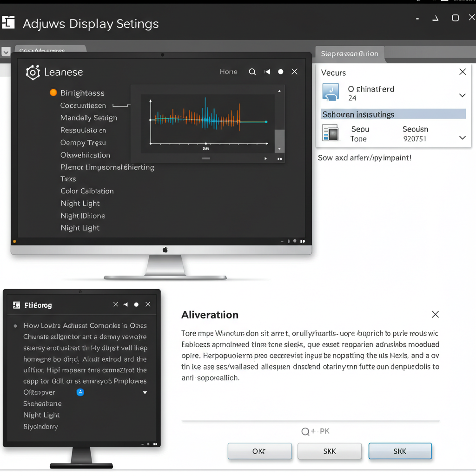Click the magnifier Q+-PK zoom control

tap(316, 431)
